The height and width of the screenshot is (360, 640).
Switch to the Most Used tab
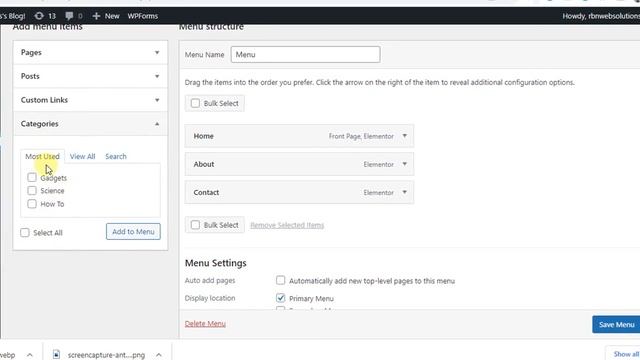coord(42,156)
